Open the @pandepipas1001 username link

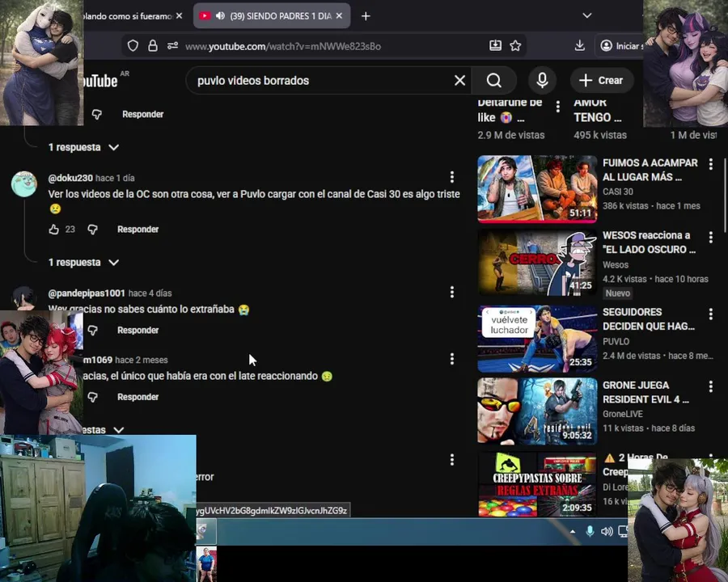(x=87, y=293)
